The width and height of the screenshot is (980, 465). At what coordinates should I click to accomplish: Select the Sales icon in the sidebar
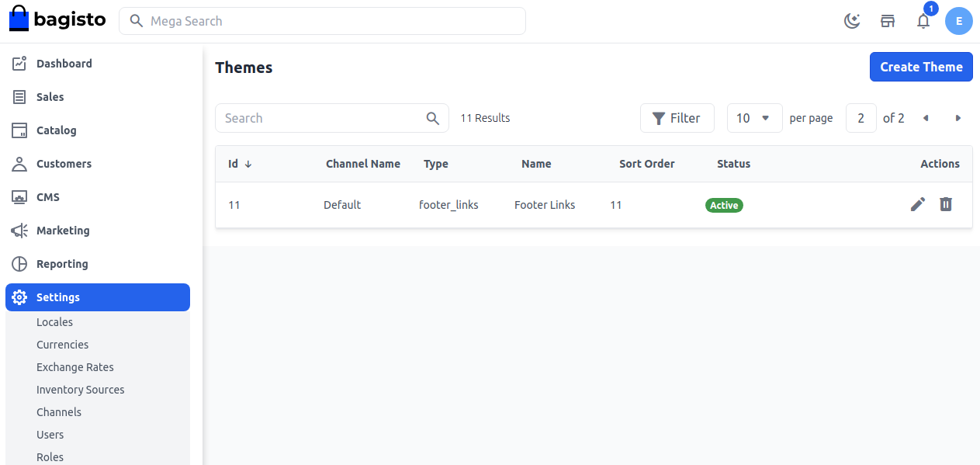[x=21, y=96]
